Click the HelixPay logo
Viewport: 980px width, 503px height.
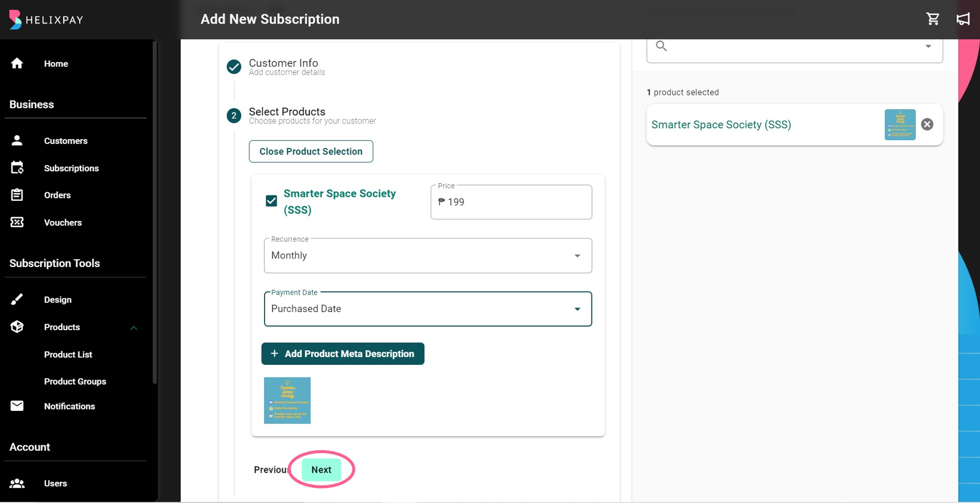pyautogui.click(x=46, y=20)
